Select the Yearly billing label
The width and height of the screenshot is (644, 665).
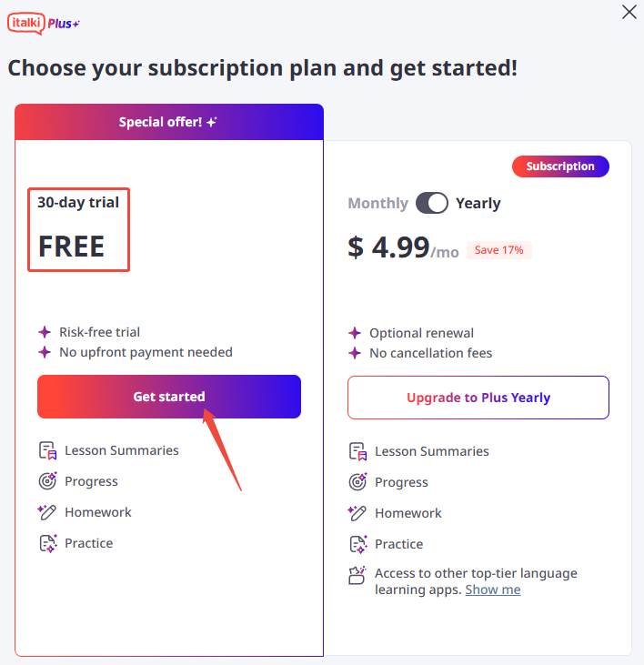click(478, 203)
